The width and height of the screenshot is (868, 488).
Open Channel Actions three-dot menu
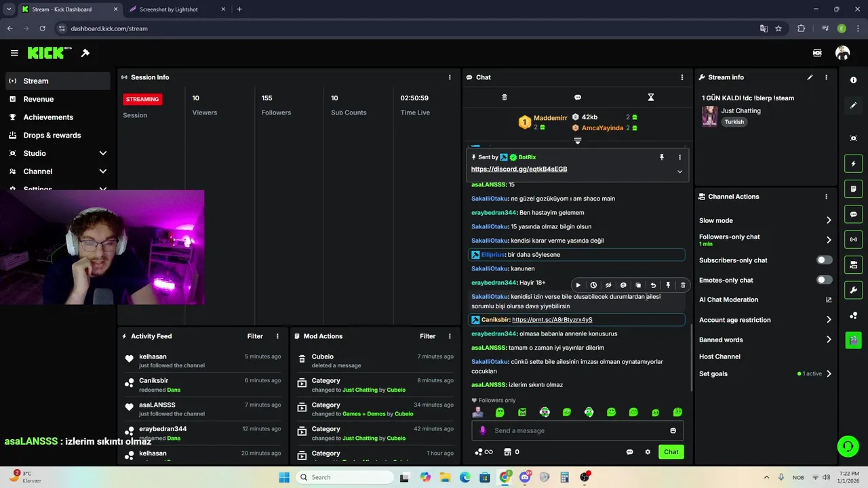coord(826,197)
